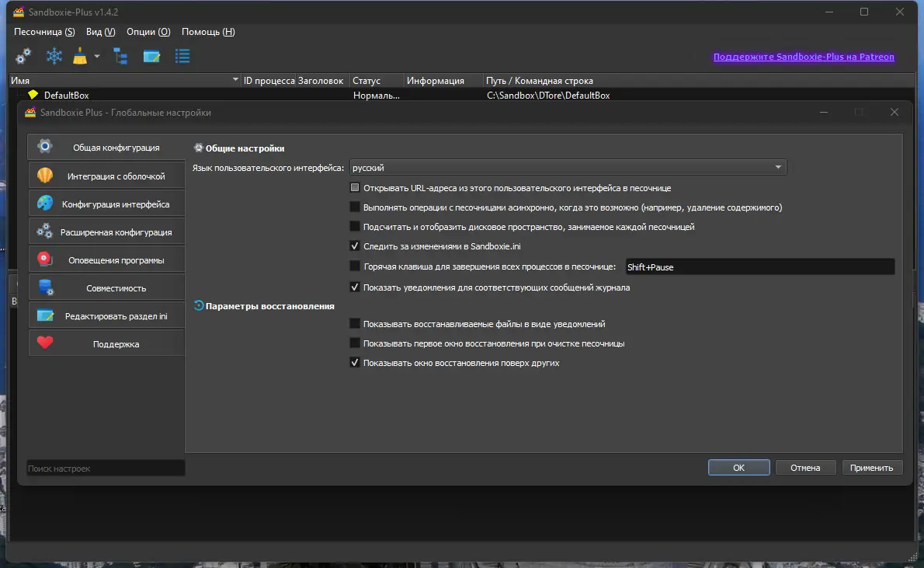Screen dimensions: 924x568
Task: Click the snowflake toolbar icon in main window
Action: (54, 56)
